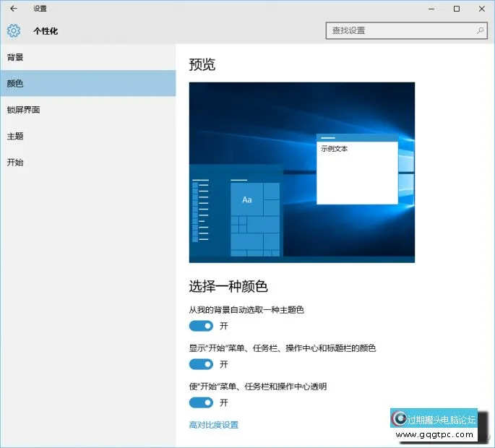Open the 高对比度设置 link
Image resolution: width=495 pixels, height=448 pixels.
214,425
